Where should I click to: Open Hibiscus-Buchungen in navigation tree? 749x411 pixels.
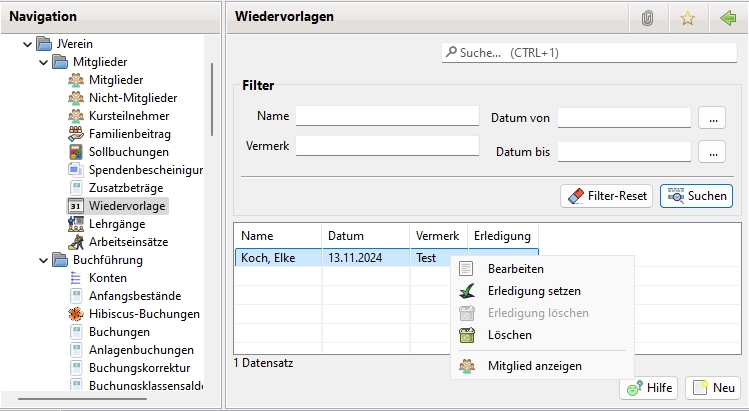[144, 314]
